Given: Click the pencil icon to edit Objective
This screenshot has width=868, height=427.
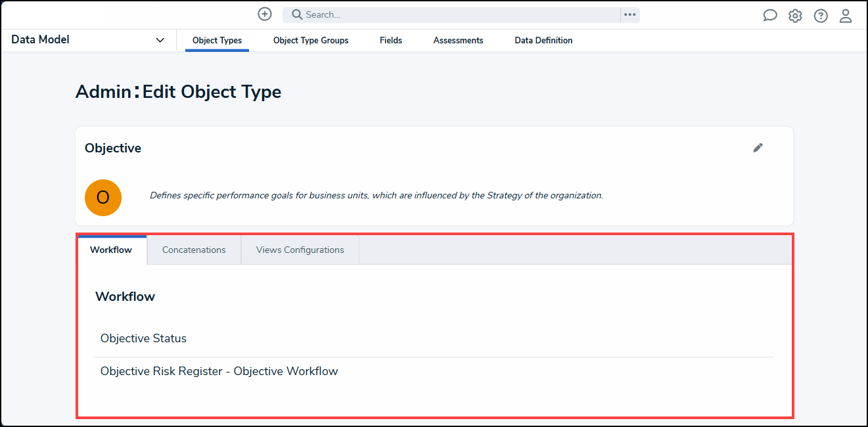Looking at the screenshot, I should point(758,148).
